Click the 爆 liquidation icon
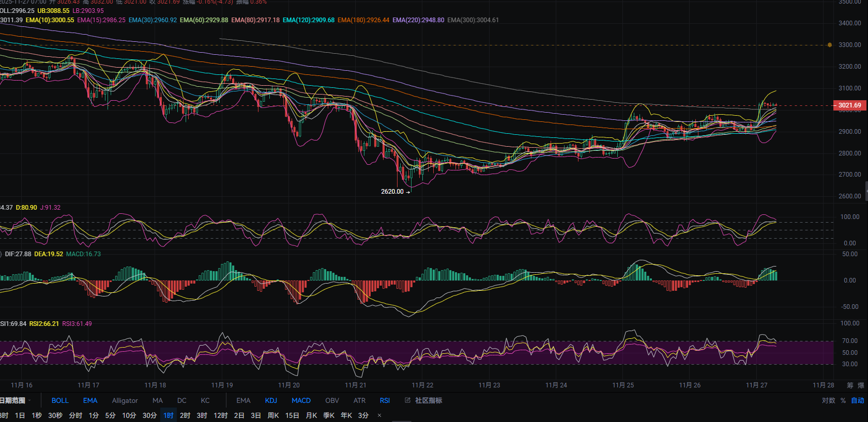The height and width of the screenshot is (422, 868). pos(861,385)
